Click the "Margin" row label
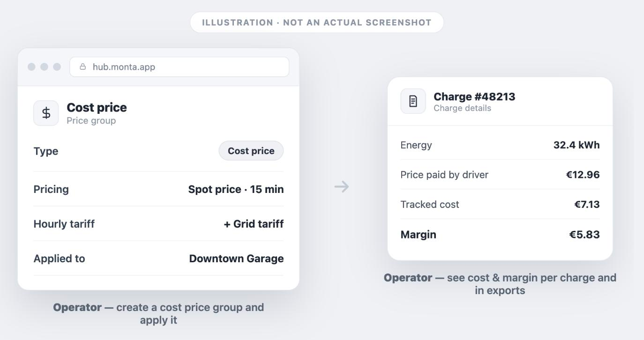 (419, 235)
